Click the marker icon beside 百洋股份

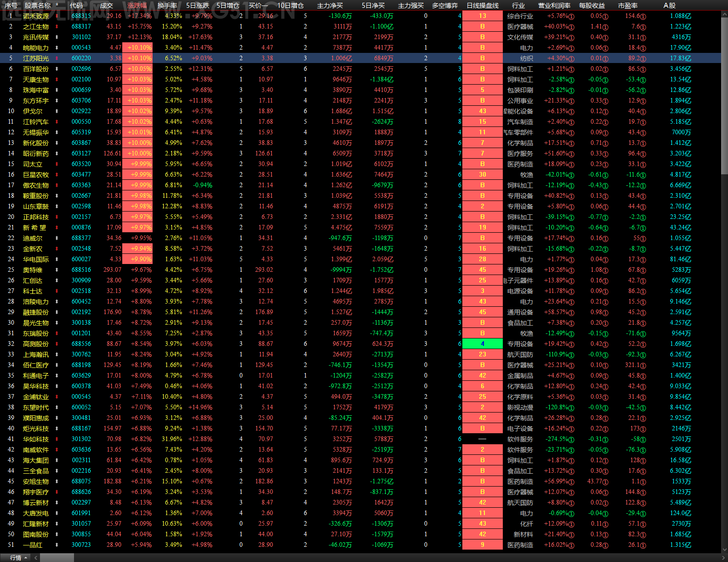(57, 69)
